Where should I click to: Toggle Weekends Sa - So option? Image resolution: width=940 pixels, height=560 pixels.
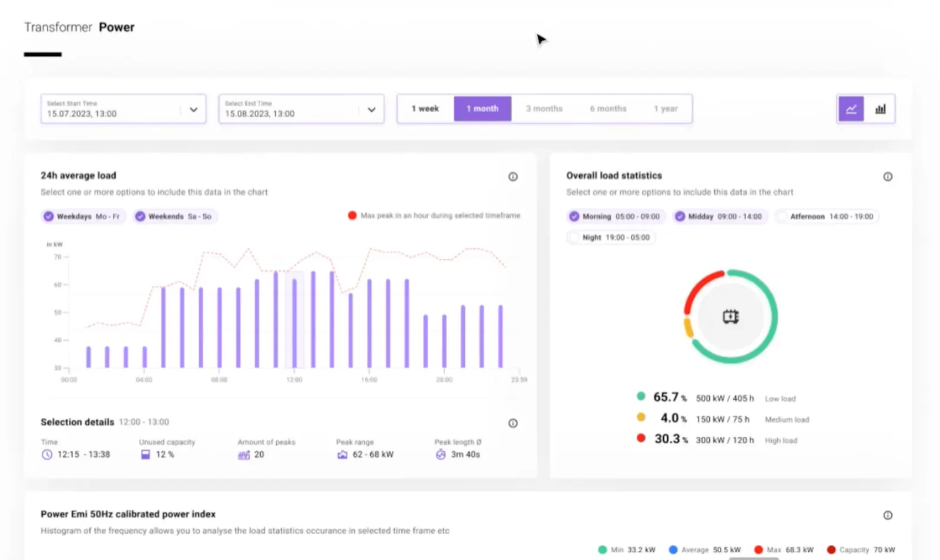coord(175,217)
